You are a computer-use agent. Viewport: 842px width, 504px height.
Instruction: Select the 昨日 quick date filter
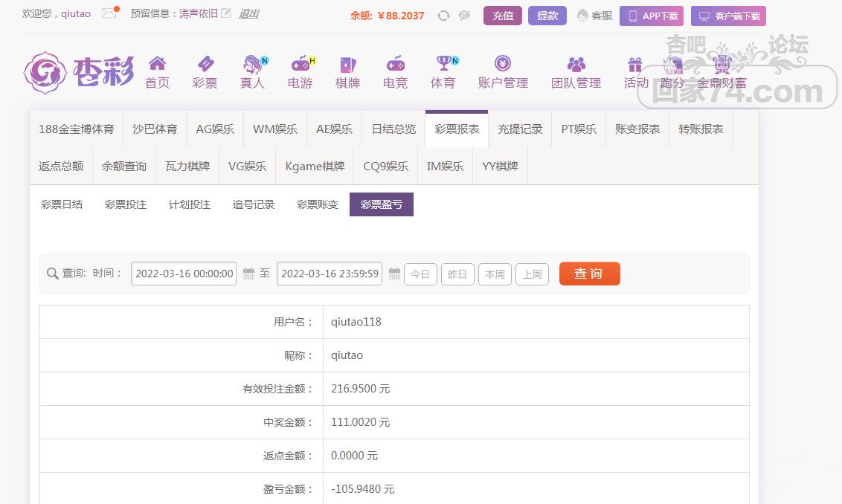click(457, 274)
